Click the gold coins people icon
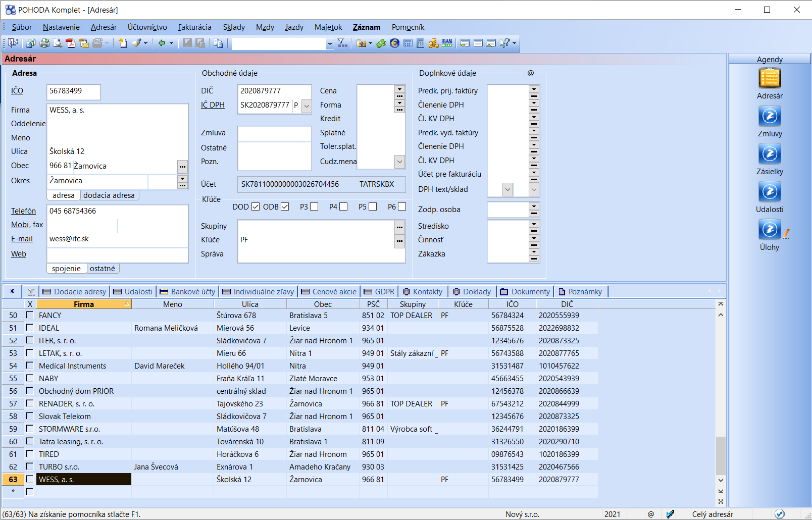 pos(433,43)
